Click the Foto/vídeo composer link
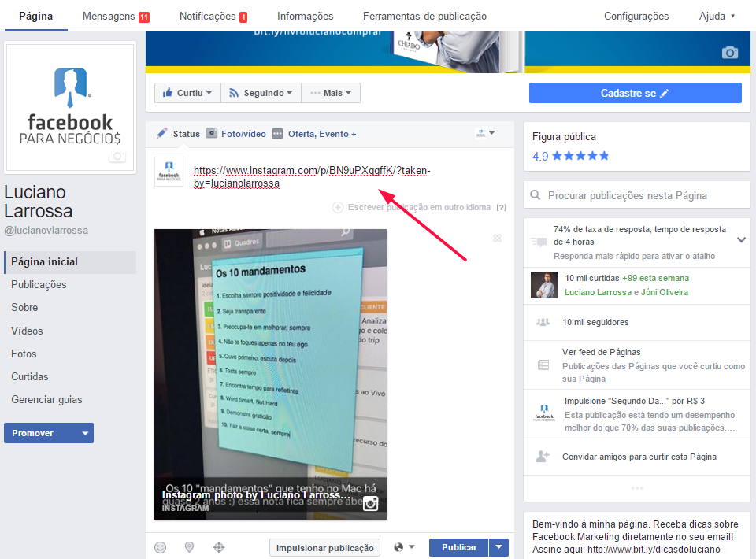 tap(243, 134)
